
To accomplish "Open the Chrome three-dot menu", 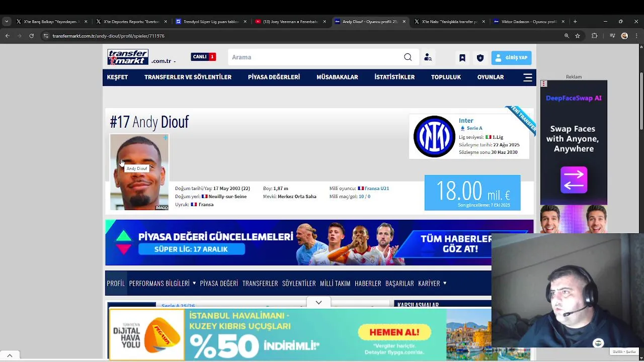I will [x=636, y=36].
